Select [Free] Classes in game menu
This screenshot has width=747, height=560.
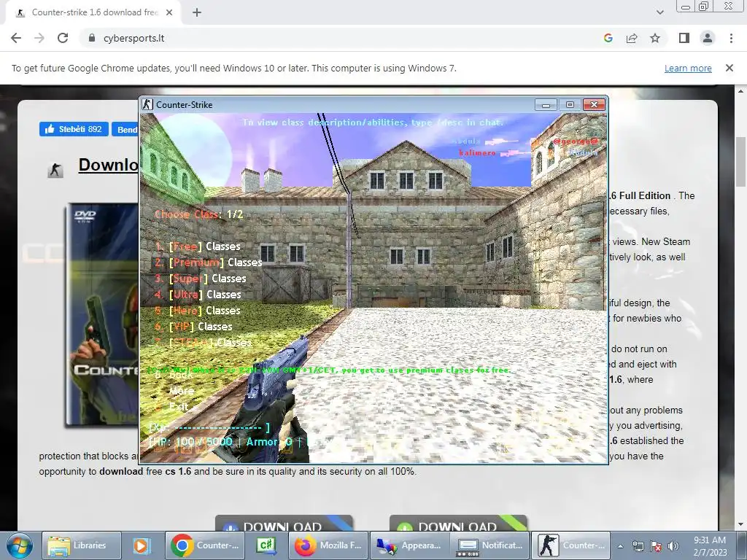click(198, 246)
